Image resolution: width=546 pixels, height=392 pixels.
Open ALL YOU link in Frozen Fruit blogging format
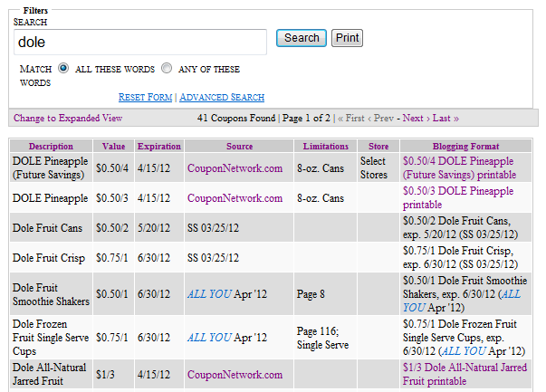point(463,351)
